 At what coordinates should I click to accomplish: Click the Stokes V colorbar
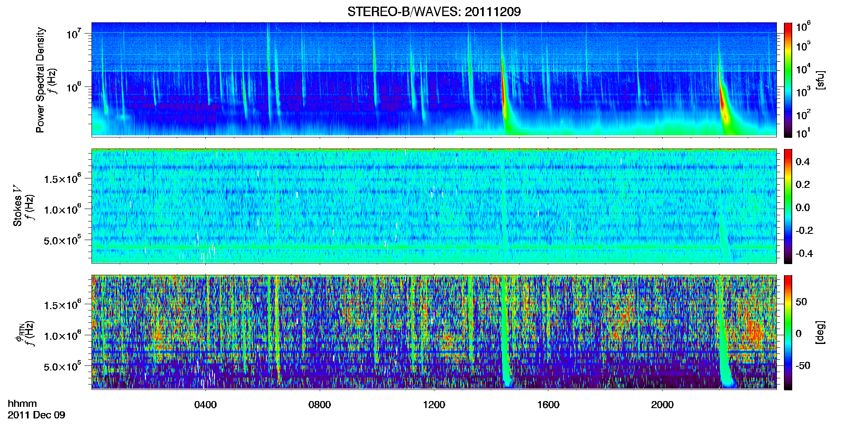click(788, 206)
